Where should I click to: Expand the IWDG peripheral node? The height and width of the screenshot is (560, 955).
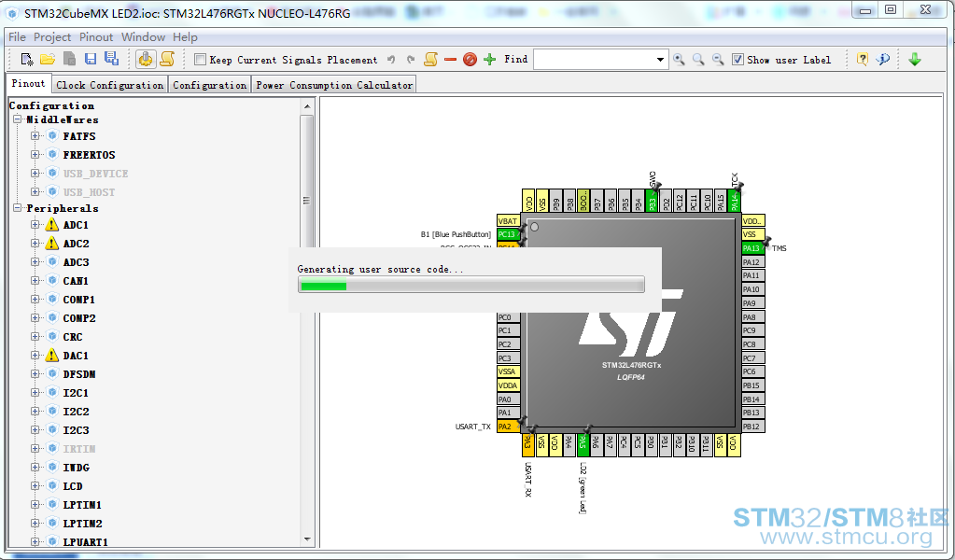tap(35, 468)
